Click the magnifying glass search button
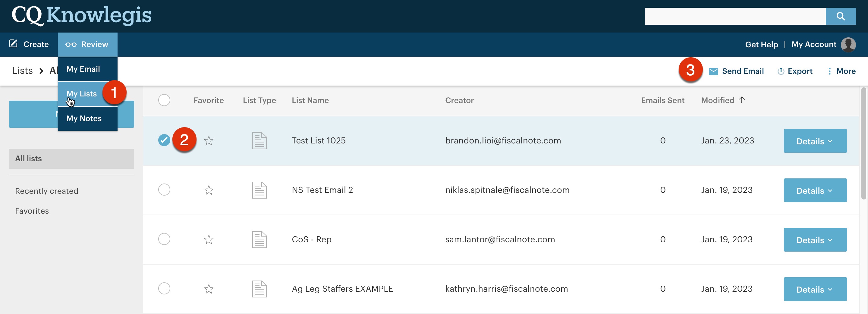 pos(840,16)
